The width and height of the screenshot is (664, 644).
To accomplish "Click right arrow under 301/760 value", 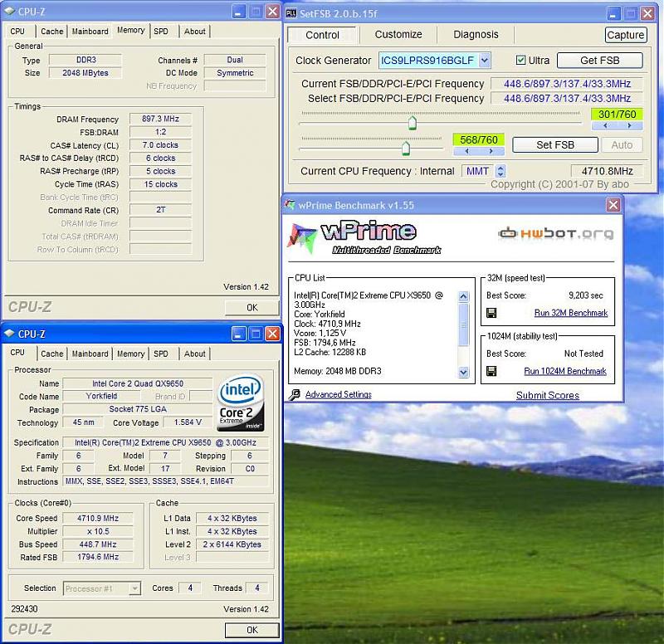I will (630, 125).
